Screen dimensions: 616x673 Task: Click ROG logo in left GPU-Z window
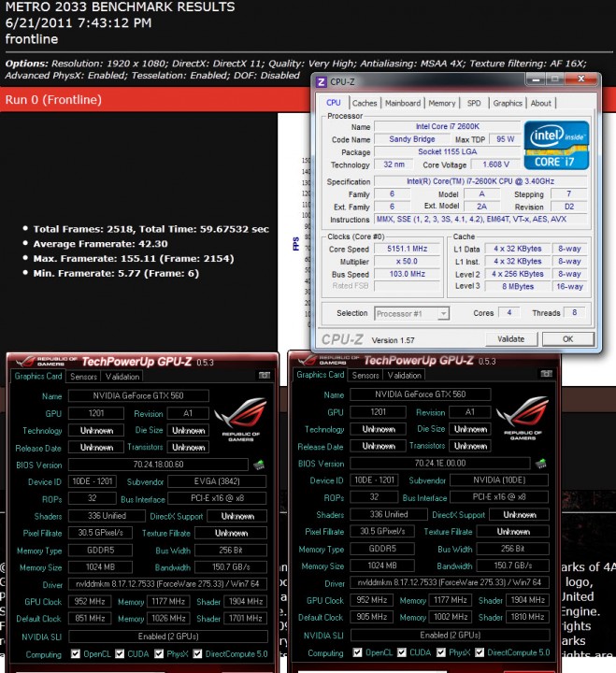tap(241, 419)
